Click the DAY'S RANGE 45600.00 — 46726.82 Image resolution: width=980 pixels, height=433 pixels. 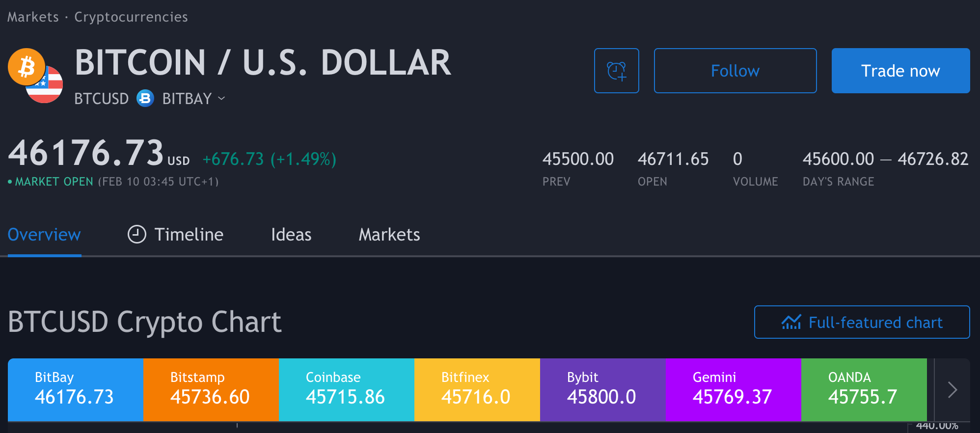[885, 159]
